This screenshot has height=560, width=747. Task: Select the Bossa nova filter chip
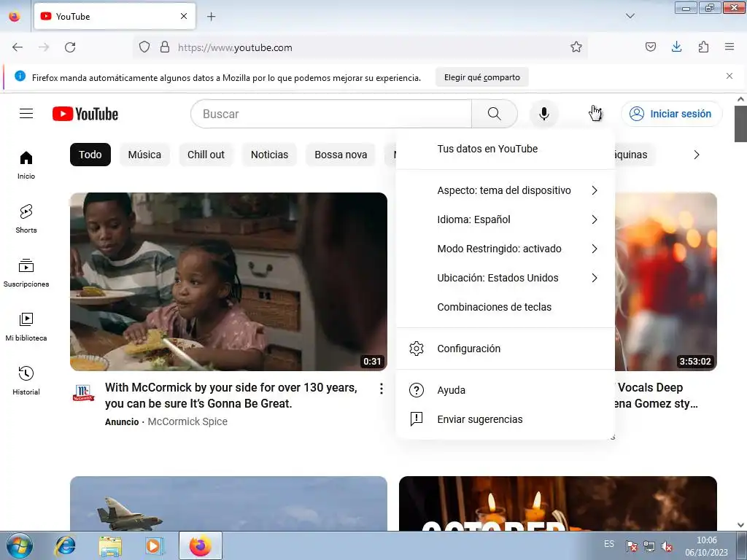(341, 155)
